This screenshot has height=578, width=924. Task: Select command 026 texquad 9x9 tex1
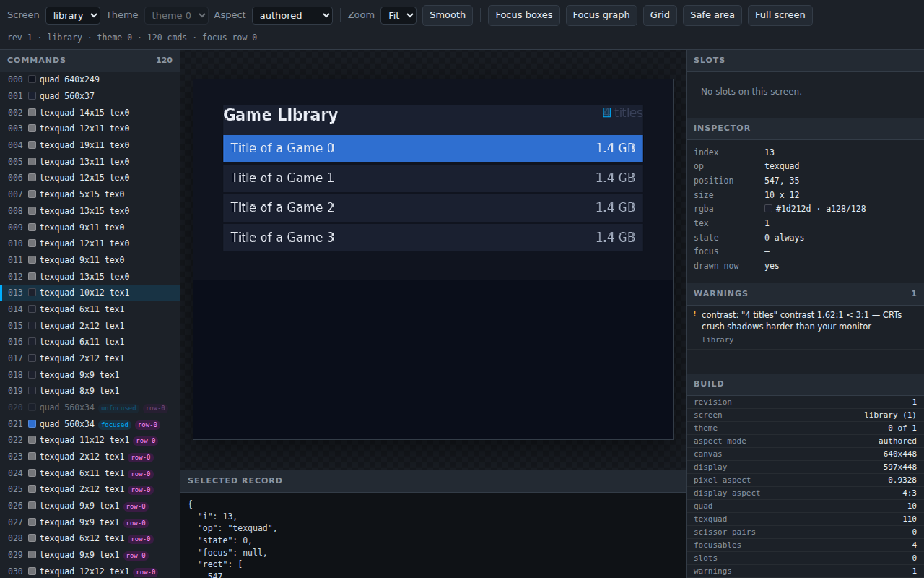click(x=90, y=506)
